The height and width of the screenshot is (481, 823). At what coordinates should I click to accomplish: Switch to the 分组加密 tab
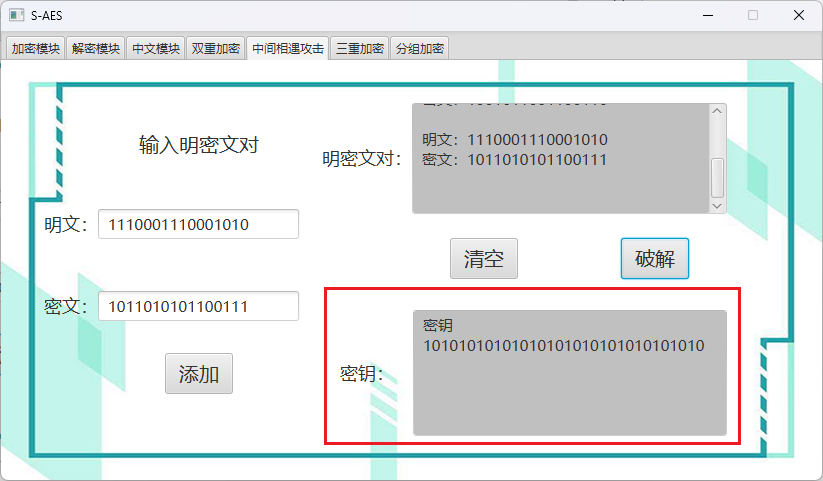pos(419,49)
